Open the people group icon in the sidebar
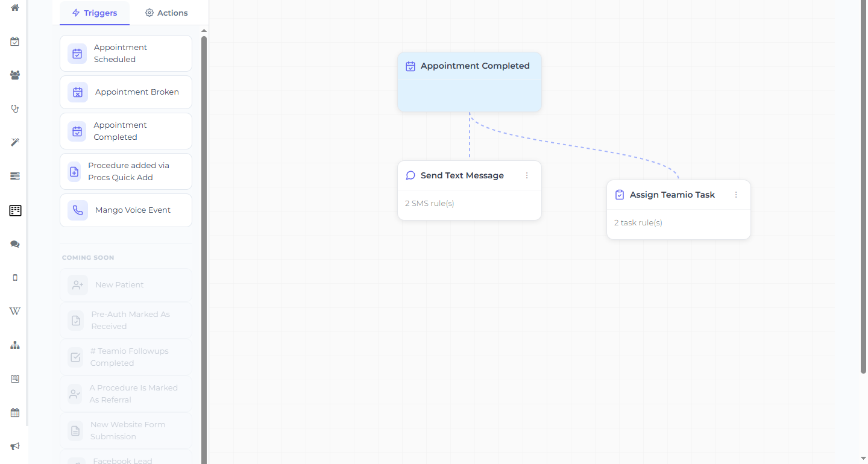The height and width of the screenshot is (464, 868). (15, 75)
